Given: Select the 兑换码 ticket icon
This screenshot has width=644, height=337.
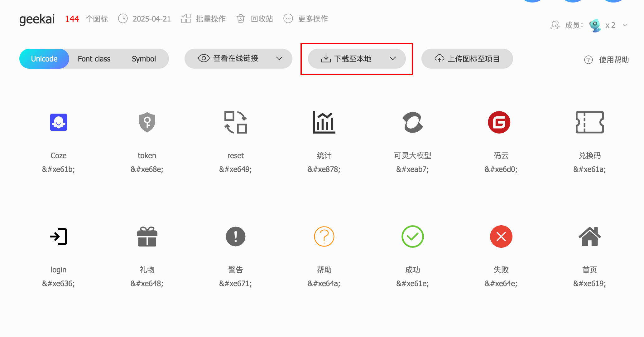Looking at the screenshot, I should click(x=589, y=122).
